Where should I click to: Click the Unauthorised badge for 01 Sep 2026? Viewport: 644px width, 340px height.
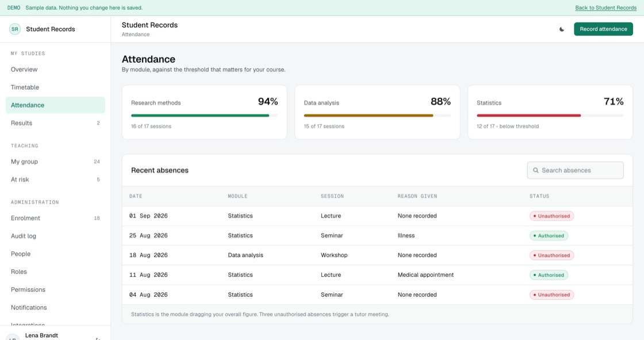coord(551,216)
